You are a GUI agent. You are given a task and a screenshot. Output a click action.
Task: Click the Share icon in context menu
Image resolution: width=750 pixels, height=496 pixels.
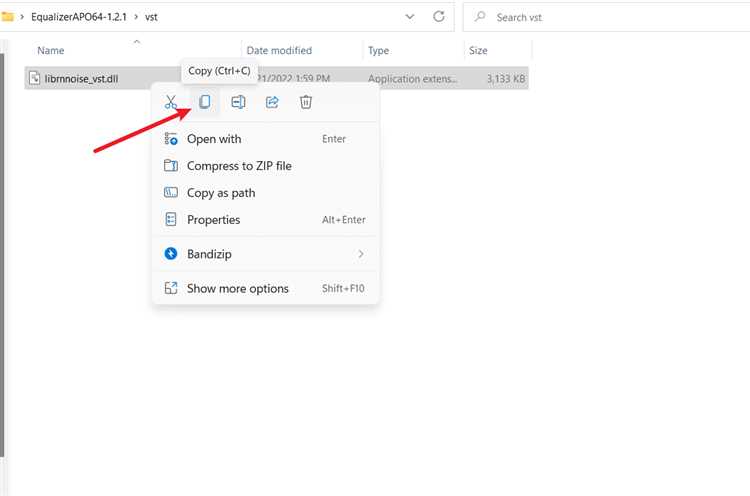(272, 102)
